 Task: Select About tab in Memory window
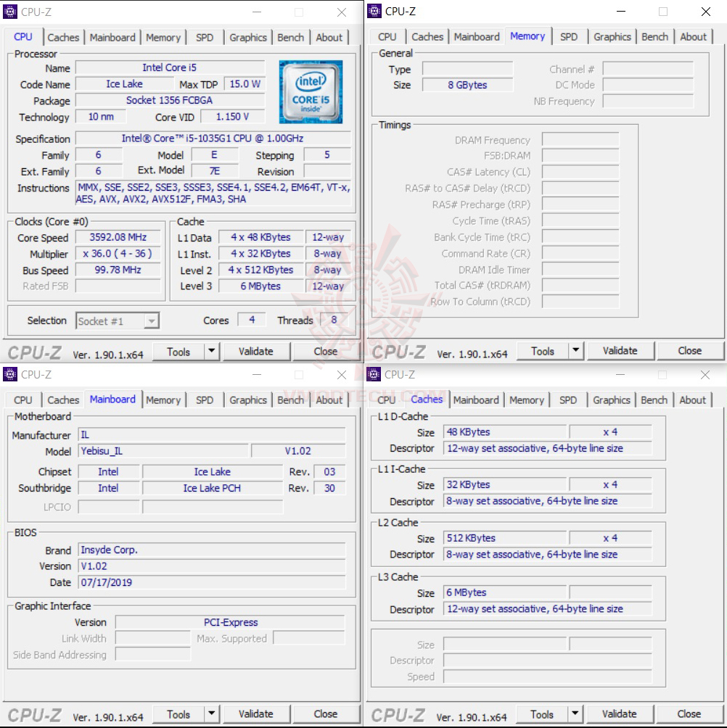693,37
